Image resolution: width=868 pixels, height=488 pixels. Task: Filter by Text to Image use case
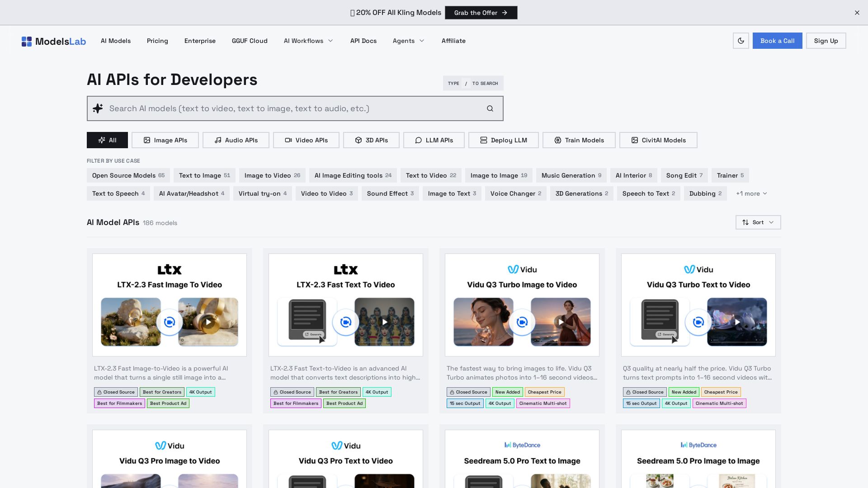[204, 175]
